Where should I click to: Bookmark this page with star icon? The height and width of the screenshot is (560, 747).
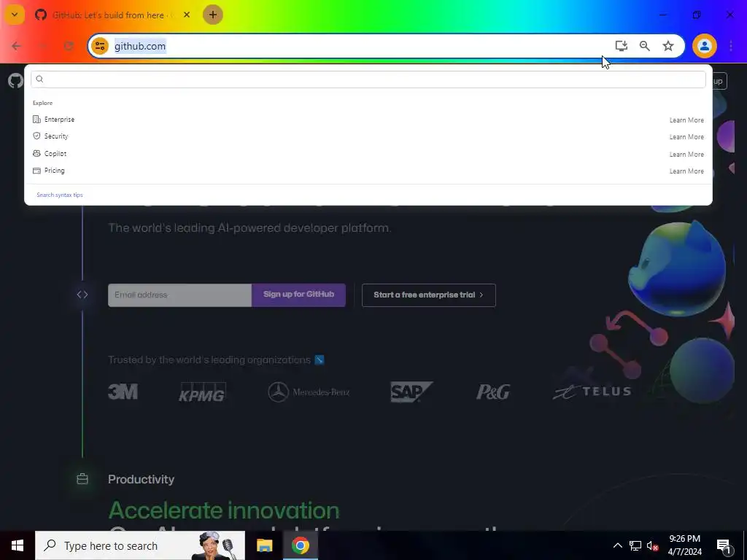[668, 46]
